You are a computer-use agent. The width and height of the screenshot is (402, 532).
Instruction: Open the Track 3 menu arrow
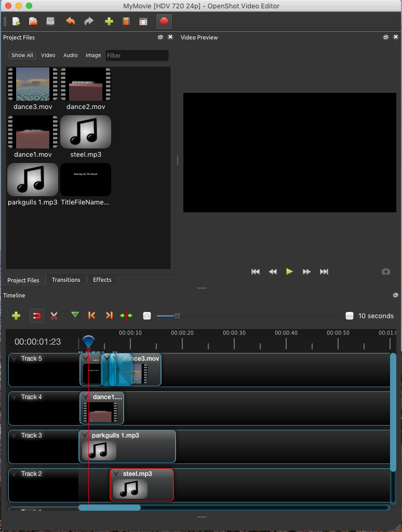[x=14, y=435]
